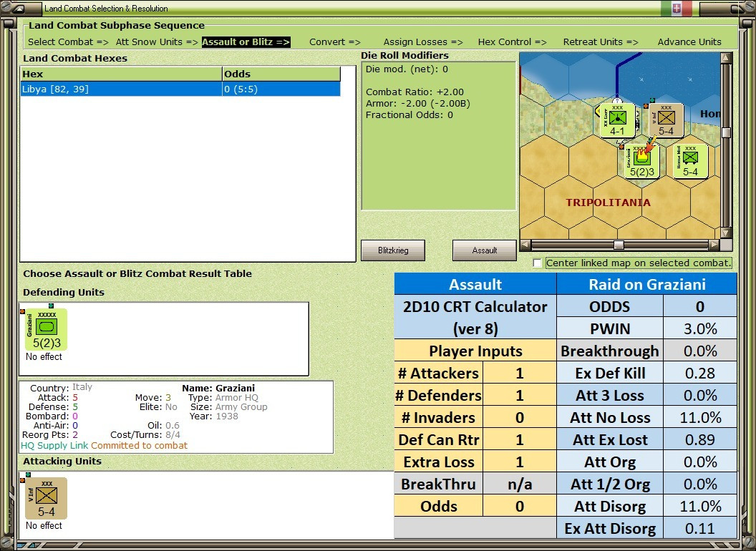Click the map scroll up arrow
756x551 pixels.
point(726,59)
